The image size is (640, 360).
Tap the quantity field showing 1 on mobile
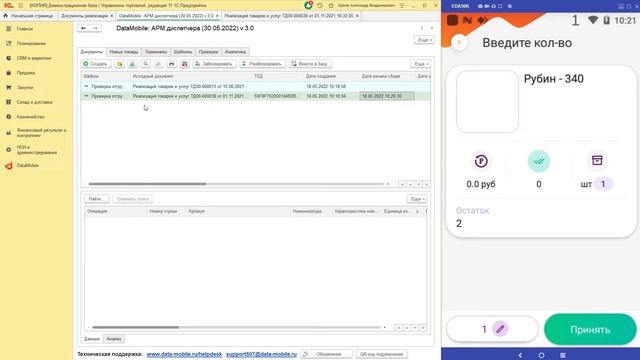(x=492, y=329)
